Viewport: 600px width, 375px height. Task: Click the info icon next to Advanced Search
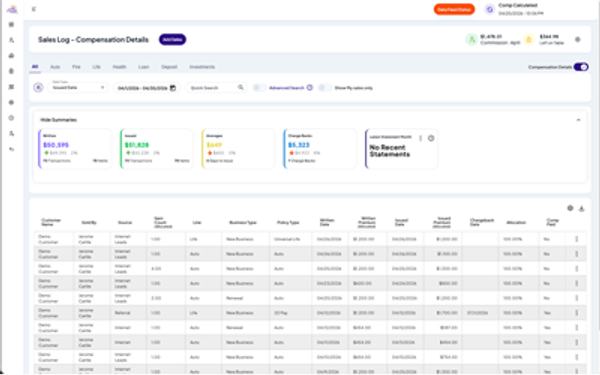[310, 88]
